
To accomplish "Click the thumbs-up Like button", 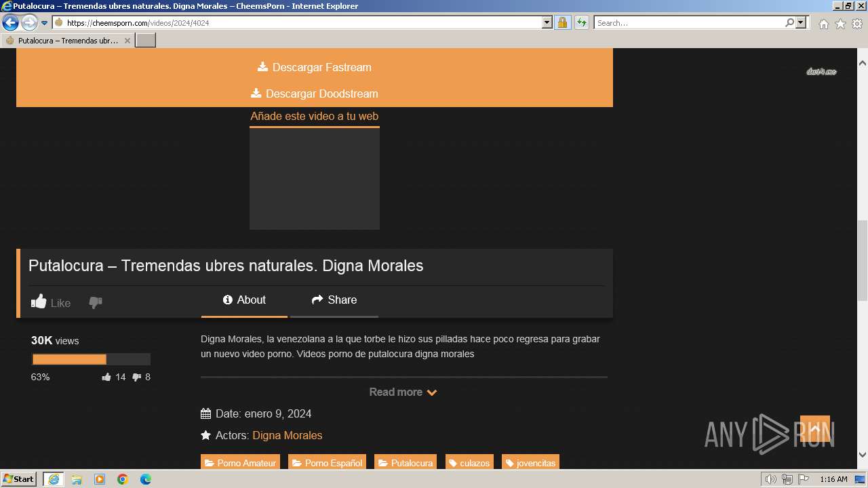I will tap(51, 302).
